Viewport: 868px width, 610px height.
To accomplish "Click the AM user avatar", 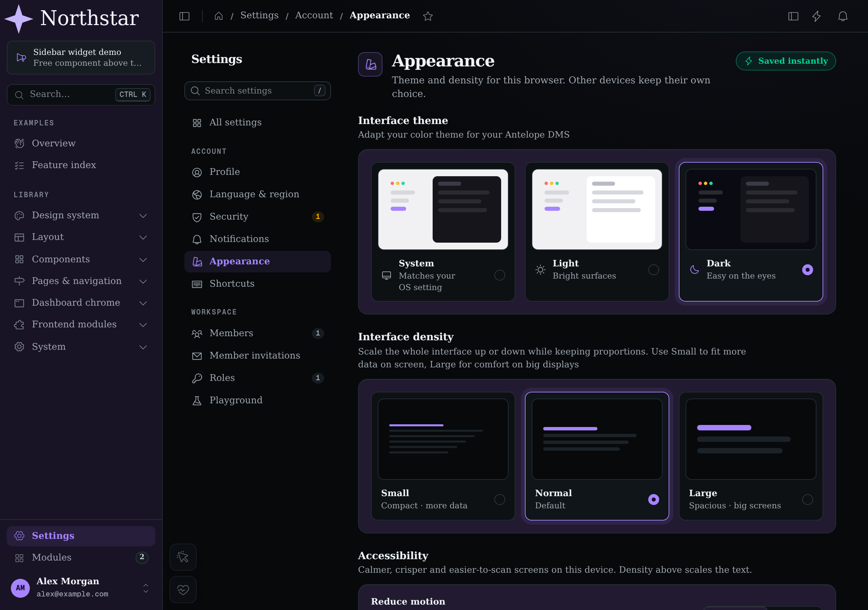I will coord(20,588).
